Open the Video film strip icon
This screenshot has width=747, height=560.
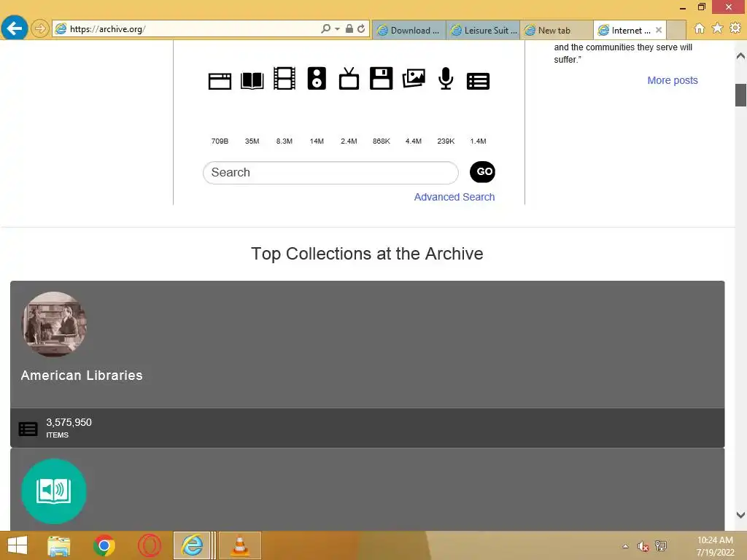285,78
